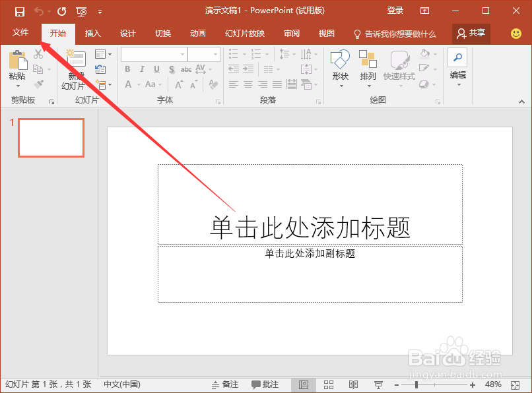The width and height of the screenshot is (532, 393).
Task: Click the Tell Me search box
Action: tap(395, 34)
